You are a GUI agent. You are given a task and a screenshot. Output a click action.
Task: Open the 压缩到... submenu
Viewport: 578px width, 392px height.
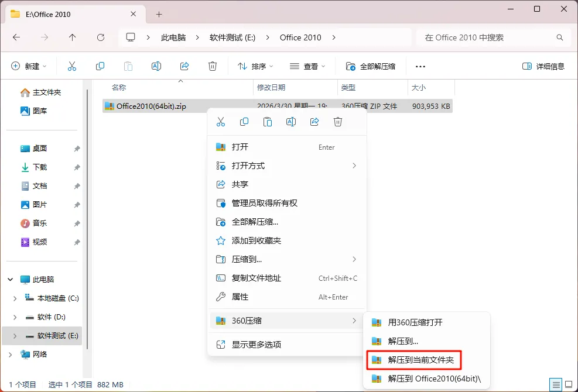(x=287, y=259)
